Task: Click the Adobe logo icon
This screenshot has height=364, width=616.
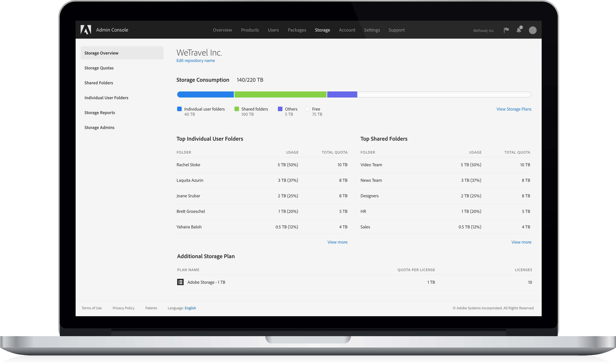Action: coord(86,30)
